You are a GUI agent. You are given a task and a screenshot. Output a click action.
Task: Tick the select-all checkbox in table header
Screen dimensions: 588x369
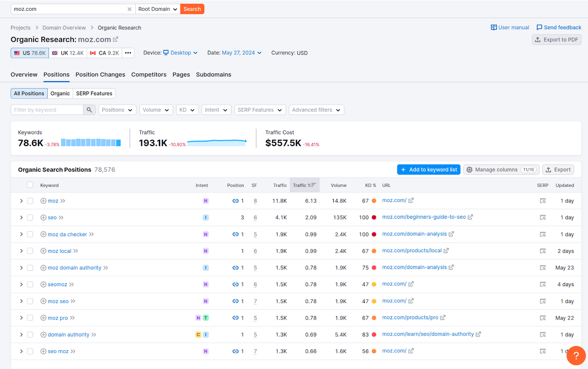pos(30,185)
